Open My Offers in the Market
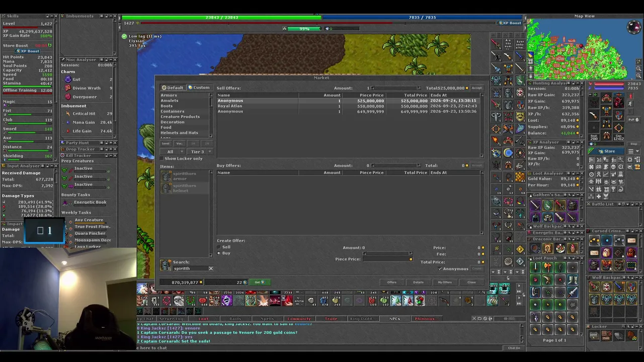 (x=445, y=282)
